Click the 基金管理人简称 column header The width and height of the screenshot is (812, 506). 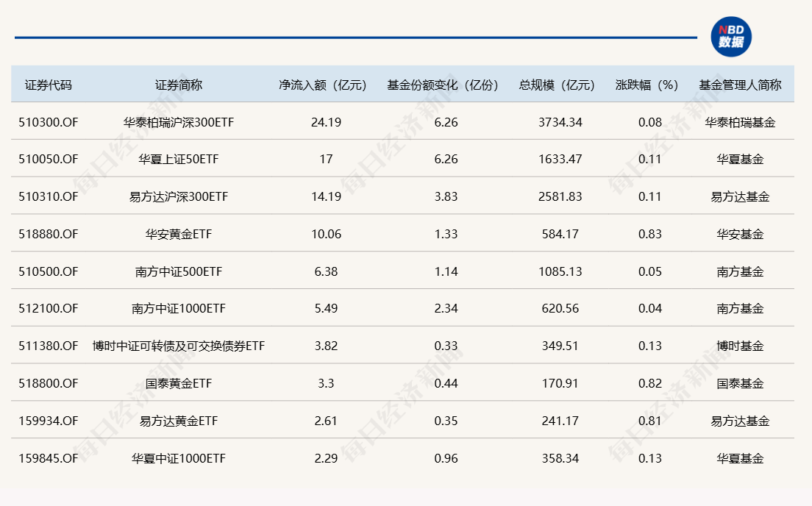coord(740,85)
